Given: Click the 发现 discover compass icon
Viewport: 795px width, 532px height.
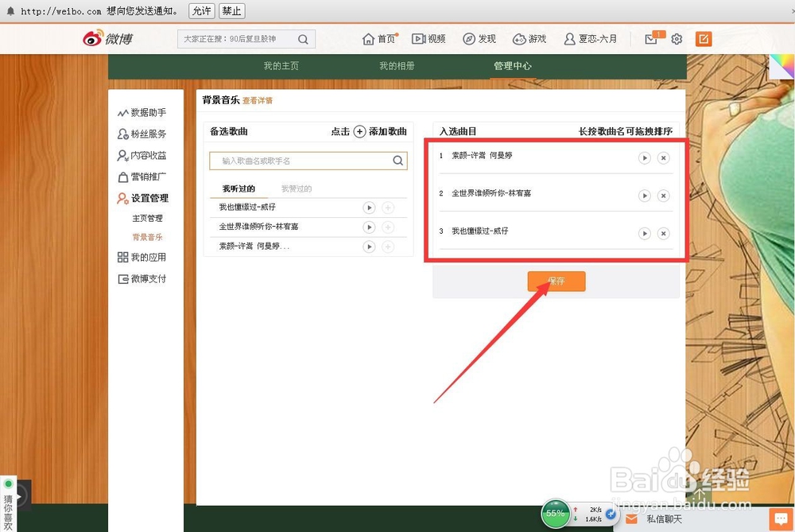Looking at the screenshot, I should (467, 38).
